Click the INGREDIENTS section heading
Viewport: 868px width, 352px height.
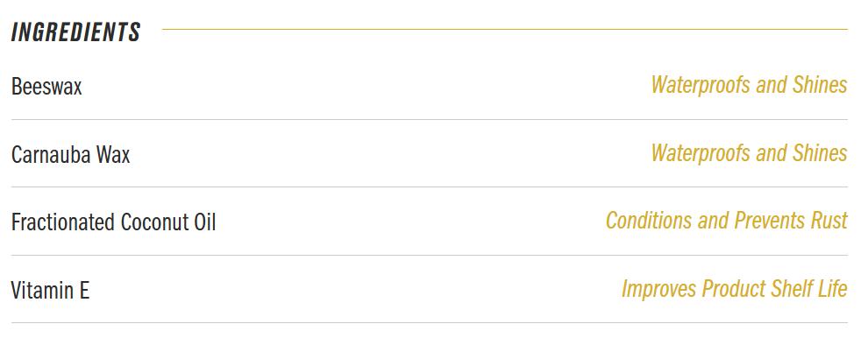click(x=75, y=32)
